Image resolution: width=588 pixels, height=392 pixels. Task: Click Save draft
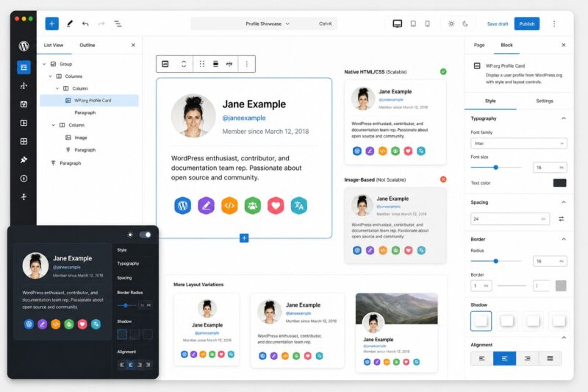pos(498,24)
